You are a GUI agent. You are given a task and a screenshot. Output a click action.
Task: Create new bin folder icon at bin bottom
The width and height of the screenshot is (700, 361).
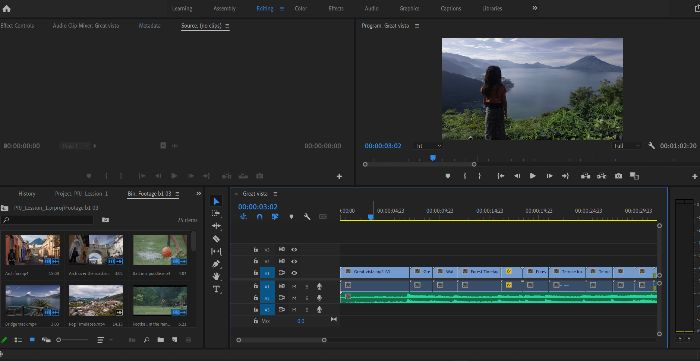tap(161, 340)
